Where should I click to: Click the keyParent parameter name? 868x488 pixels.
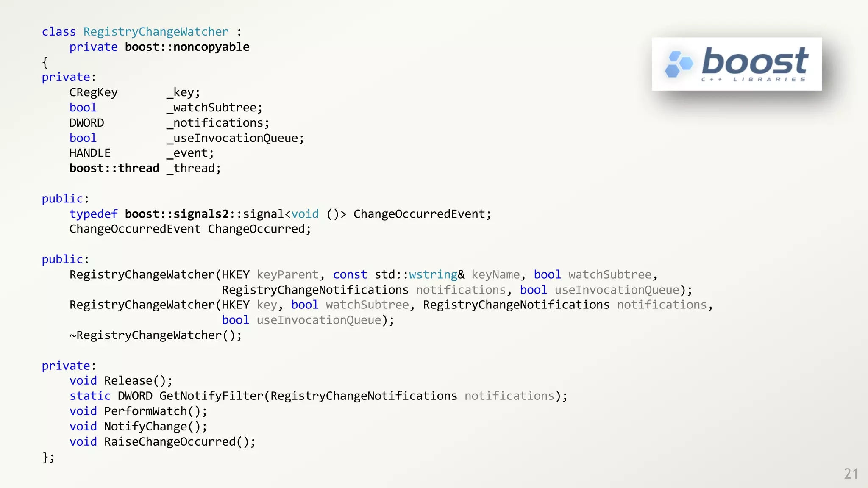[287, 274]
